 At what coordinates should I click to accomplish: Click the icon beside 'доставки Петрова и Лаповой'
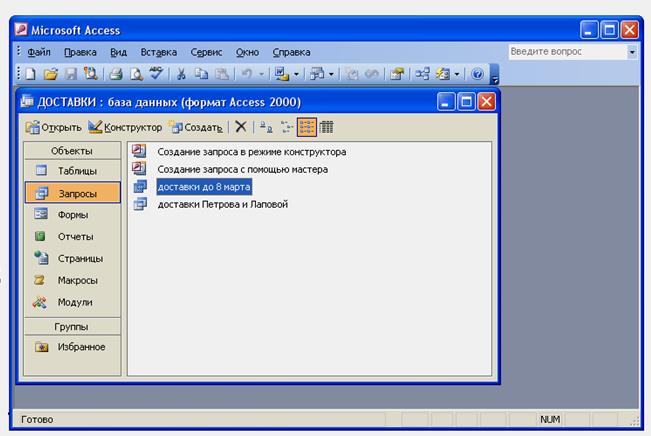click(140, 203)
